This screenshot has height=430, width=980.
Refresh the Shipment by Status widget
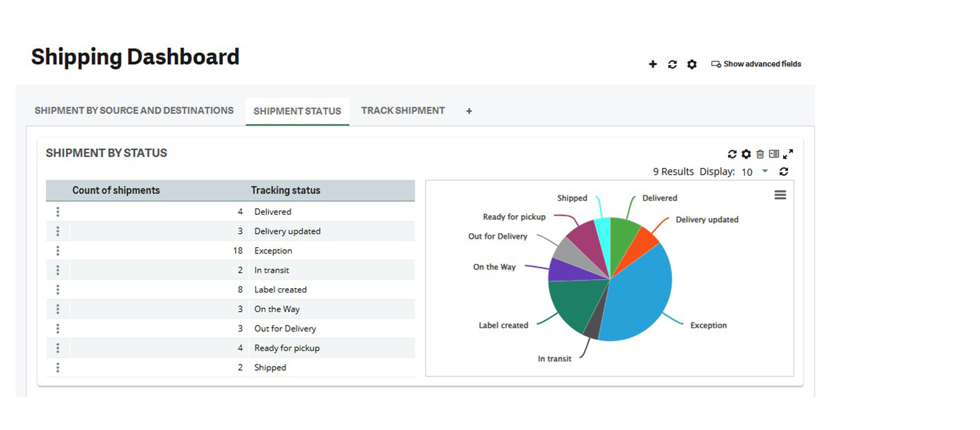coord(732,154)
